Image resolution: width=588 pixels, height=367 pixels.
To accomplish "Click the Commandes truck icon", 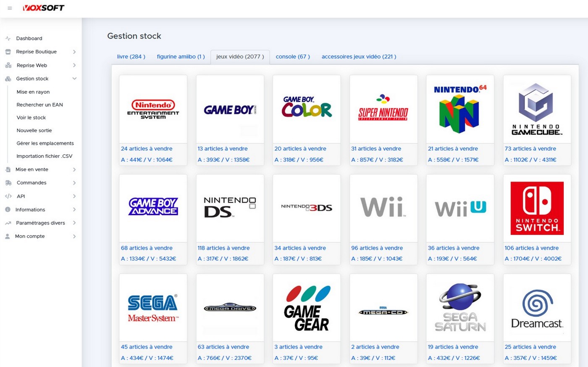I will (x=8, y=183).
